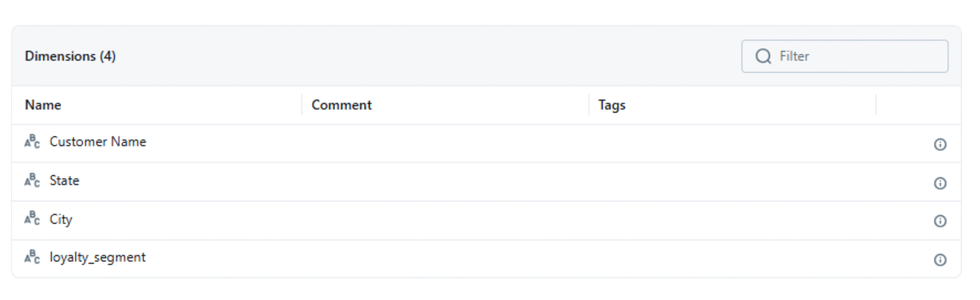
Task: Select the Customer Name dimension row
Action: tap(97, 142)
